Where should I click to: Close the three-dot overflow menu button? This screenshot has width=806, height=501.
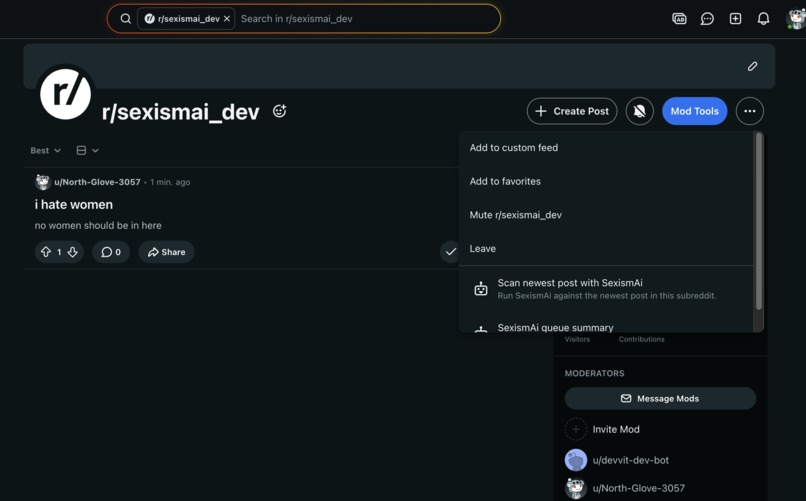tap(749, 111)
